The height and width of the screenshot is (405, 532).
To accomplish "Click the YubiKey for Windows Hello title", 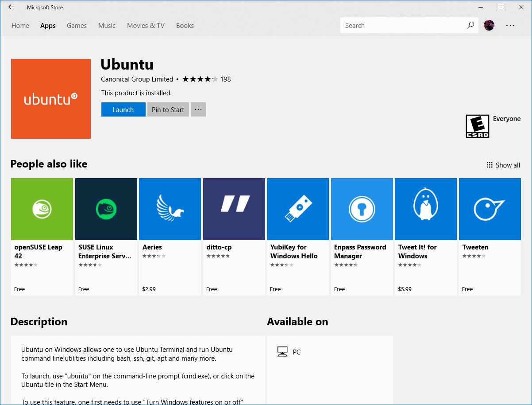I will (294, 252).
